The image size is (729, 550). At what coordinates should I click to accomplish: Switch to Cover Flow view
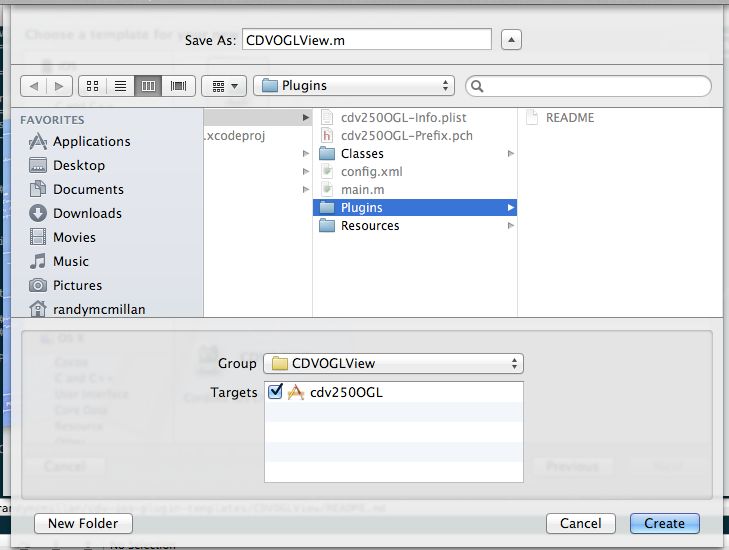point(179,86)
